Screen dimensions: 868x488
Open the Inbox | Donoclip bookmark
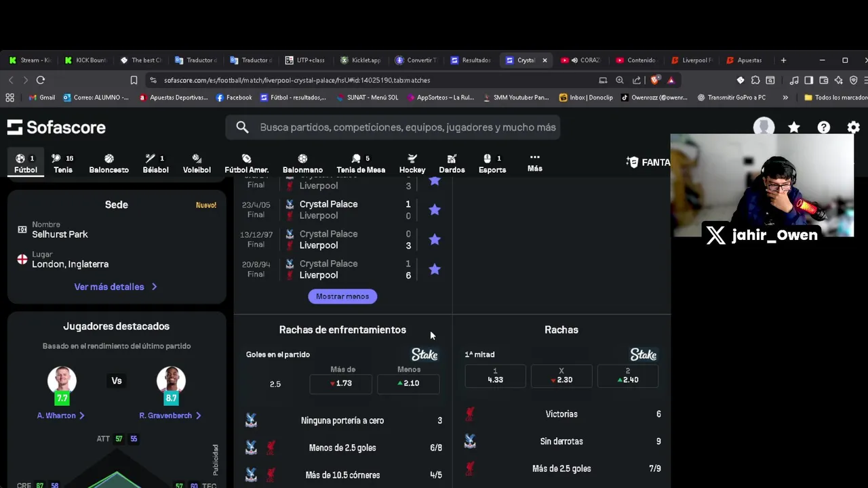pos(586,98)
